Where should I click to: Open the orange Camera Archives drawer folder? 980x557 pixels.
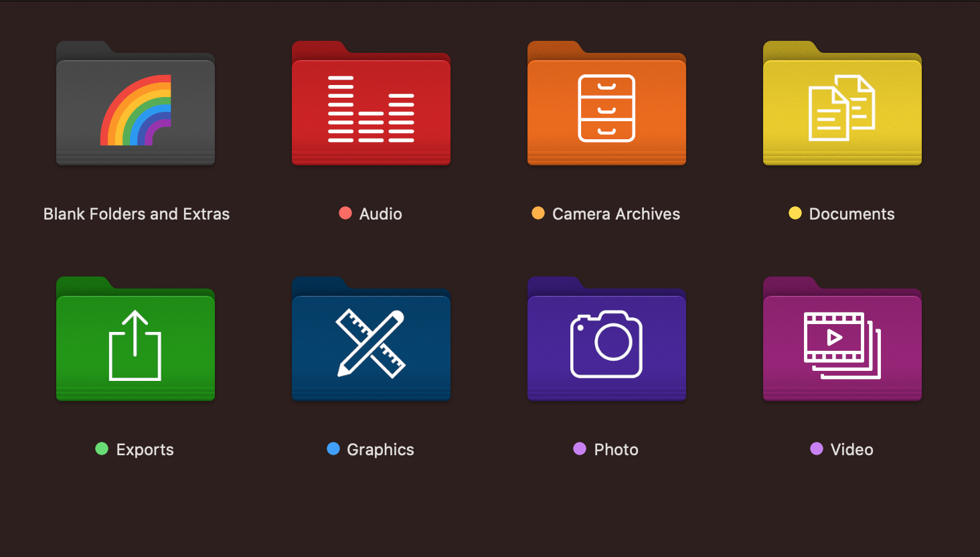[606, 104]
